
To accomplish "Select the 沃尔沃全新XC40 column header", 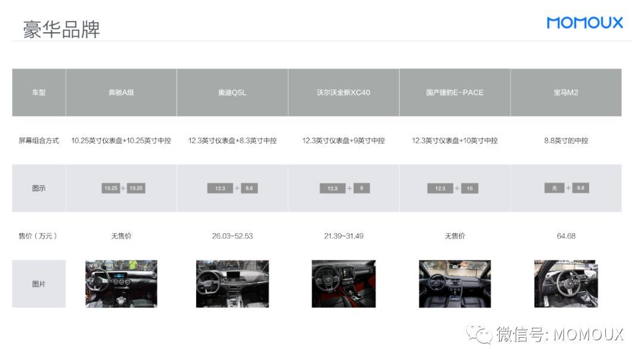I will coord(344,93).
